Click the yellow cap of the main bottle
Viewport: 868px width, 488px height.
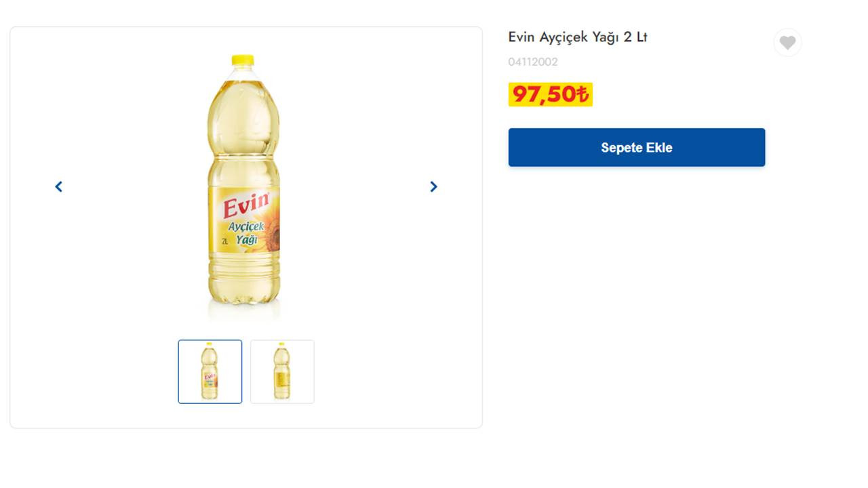coord(243,60)
